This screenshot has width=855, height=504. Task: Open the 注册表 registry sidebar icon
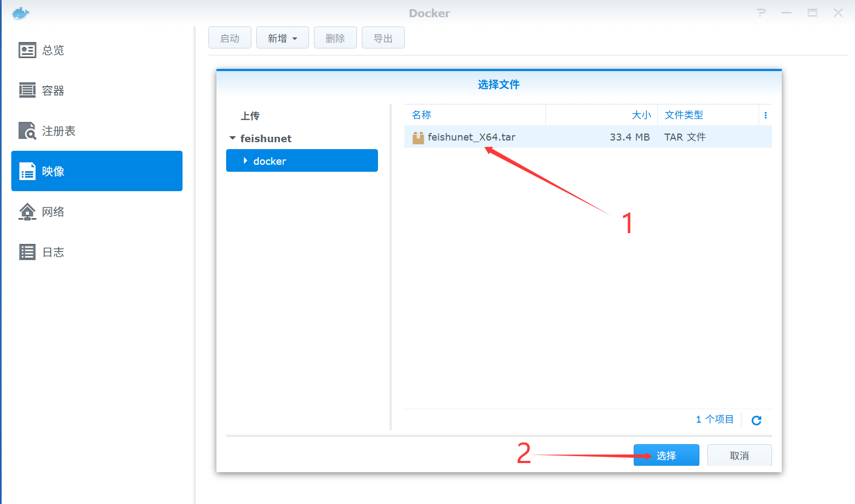pyautogui.click(x=27, y=131)
